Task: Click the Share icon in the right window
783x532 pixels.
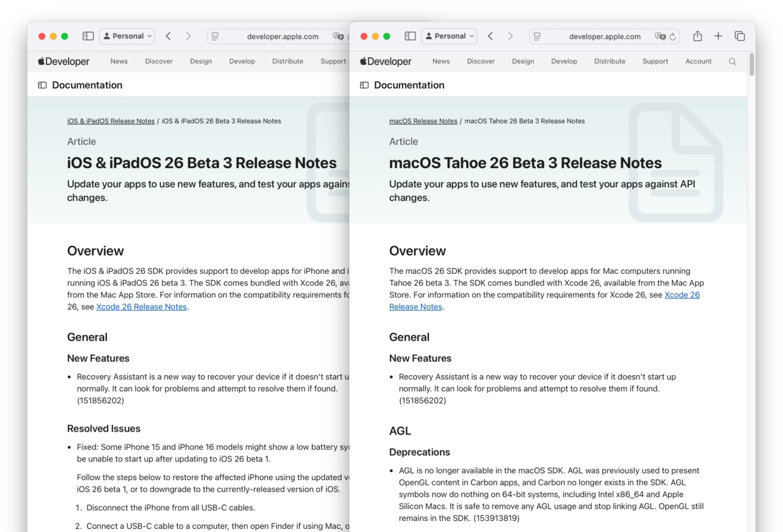Action: pos(697,36)
